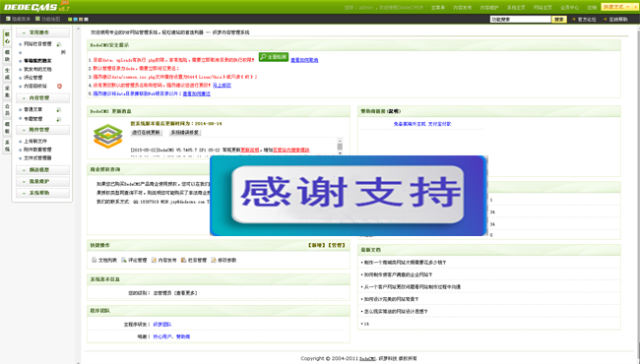640x364 pixels.
Task: Open 专题管理 in the sidebar
Action: [x=33, y=119]
